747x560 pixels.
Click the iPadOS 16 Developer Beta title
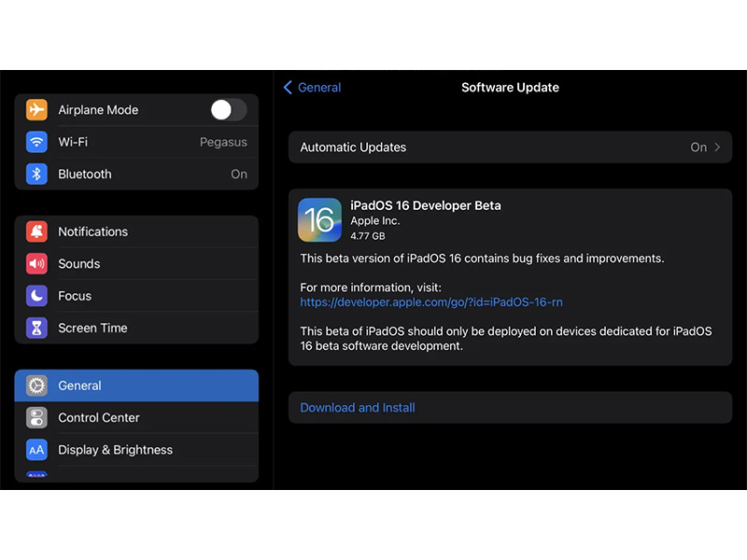tap(426, 205)
